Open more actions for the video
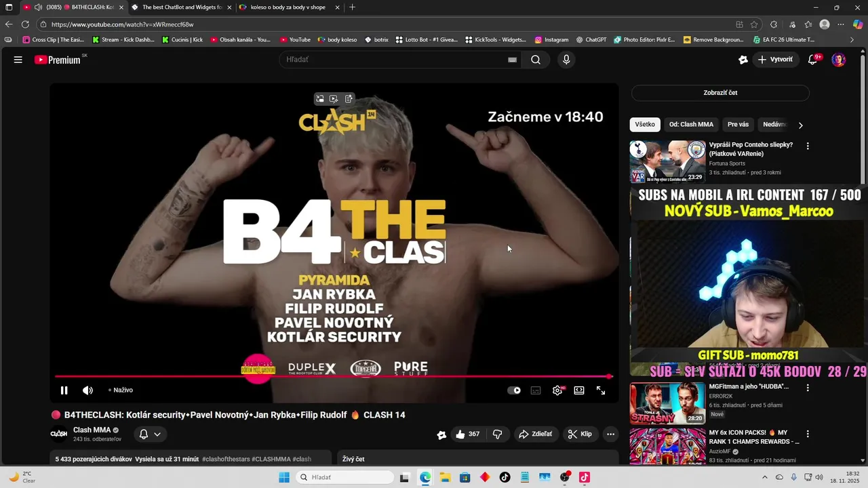This screenshot has height=488, width=868. 610,434
